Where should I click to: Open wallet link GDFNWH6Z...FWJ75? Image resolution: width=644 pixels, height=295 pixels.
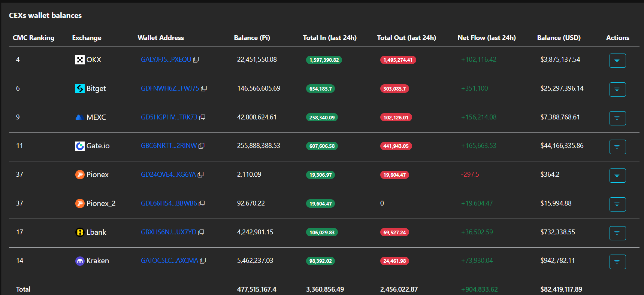(x=170, y=88)
